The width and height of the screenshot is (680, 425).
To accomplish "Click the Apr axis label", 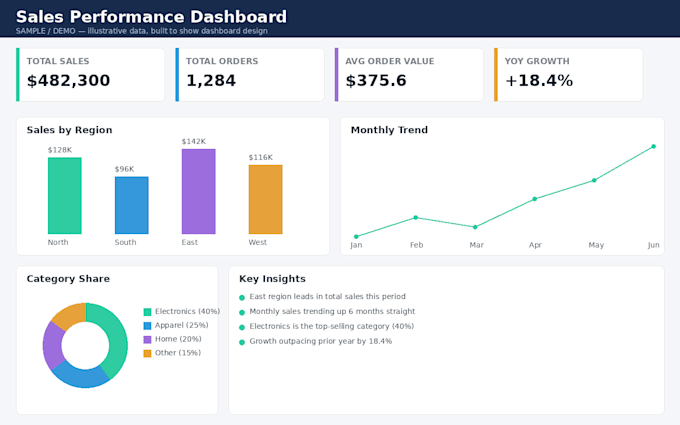I will pos(535,245).
